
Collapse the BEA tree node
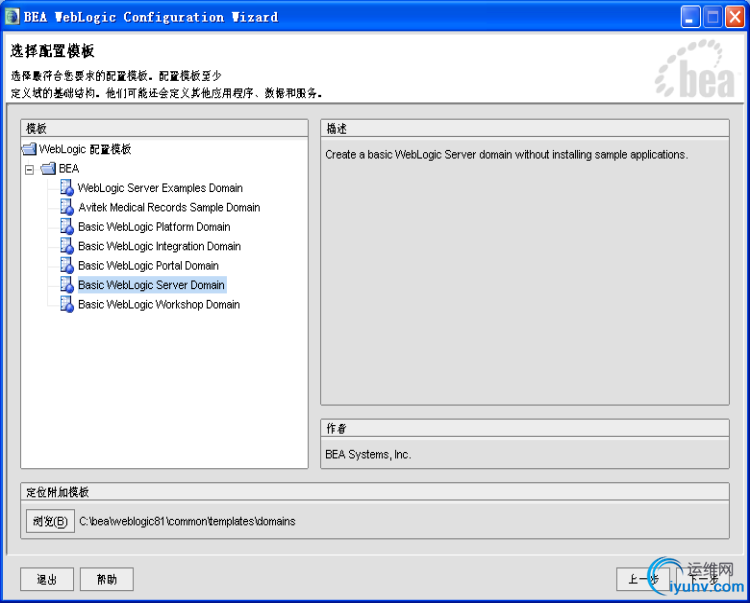click(30, 169)
